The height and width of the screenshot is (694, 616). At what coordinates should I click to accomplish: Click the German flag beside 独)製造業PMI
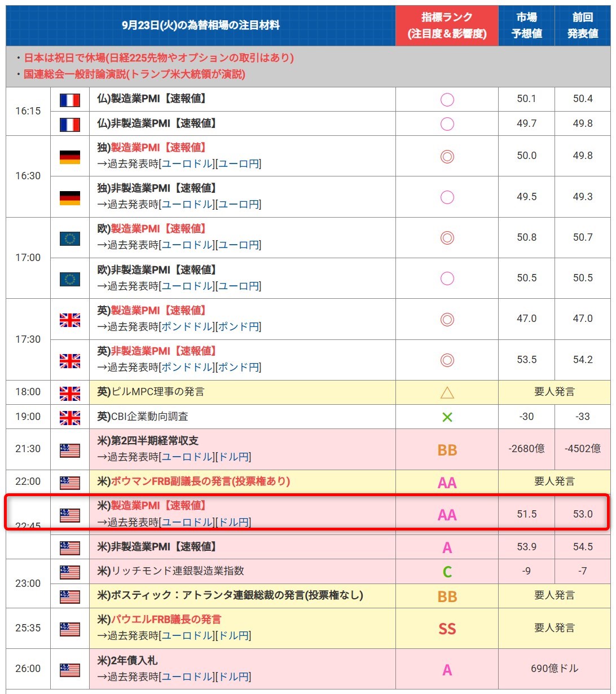[70, 157]
